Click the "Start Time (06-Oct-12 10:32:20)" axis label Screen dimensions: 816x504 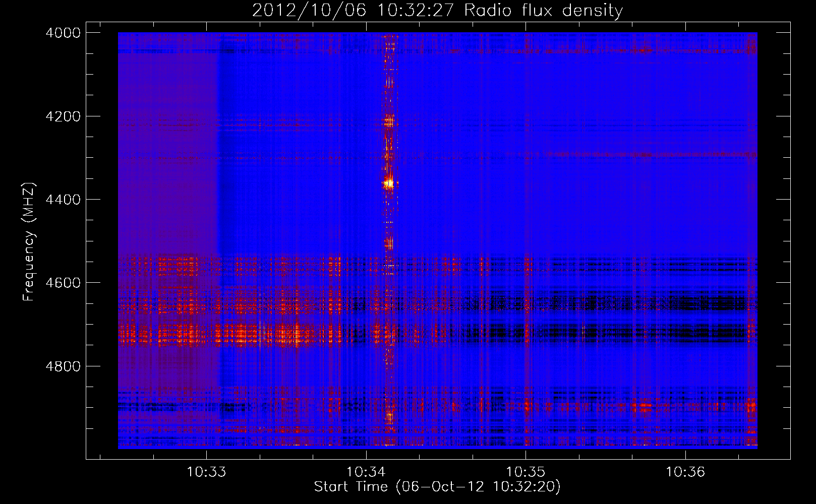[437, 487]
